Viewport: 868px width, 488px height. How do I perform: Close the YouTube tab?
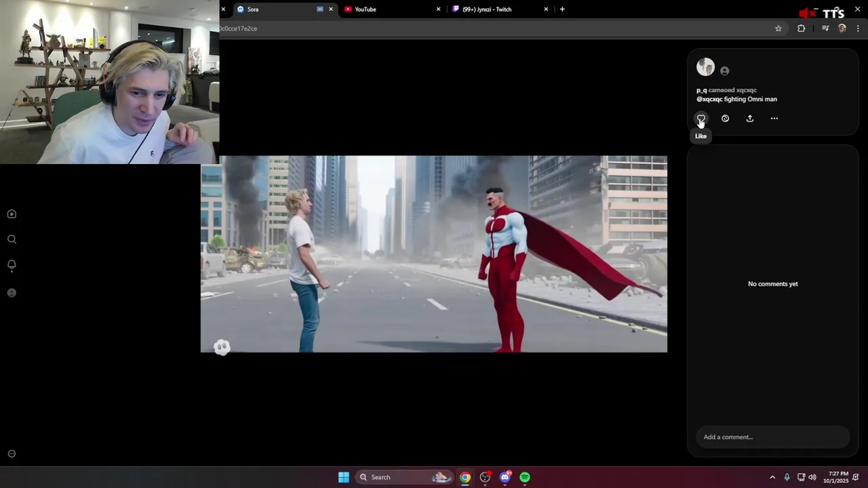coord(438,9)
